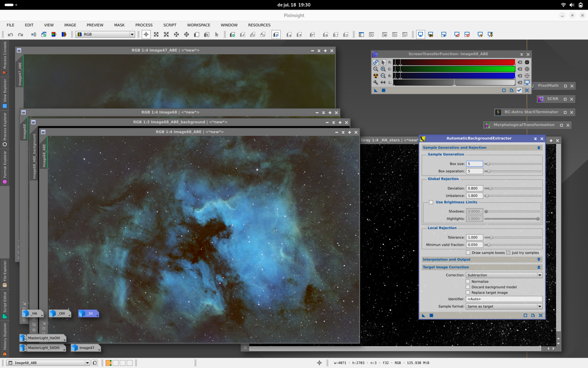Viewport: 588px width, 368px height.
Task: Enable Replace target image checkbox
Action: pyautogui.click(x=468, y=292)
